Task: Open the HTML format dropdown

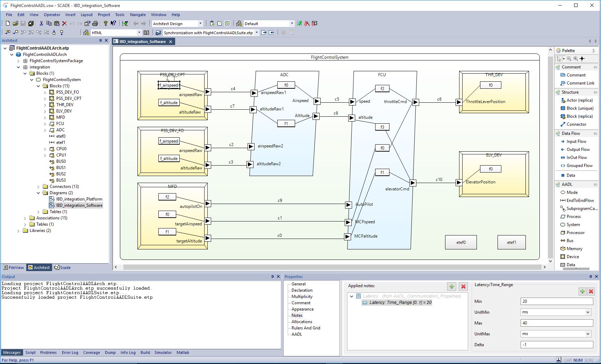Action: (139, 32)
